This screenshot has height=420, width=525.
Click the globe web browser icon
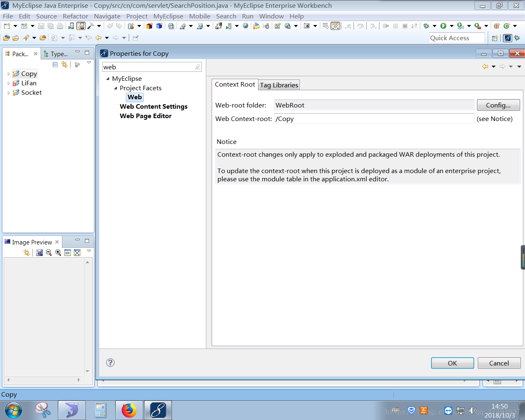point(246,26)
